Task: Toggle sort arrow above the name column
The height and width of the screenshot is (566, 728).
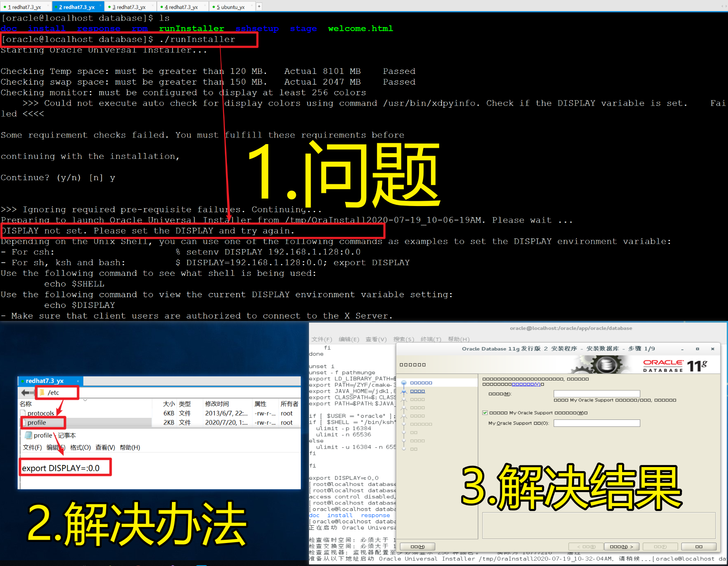Action: [x=85, y=400]
